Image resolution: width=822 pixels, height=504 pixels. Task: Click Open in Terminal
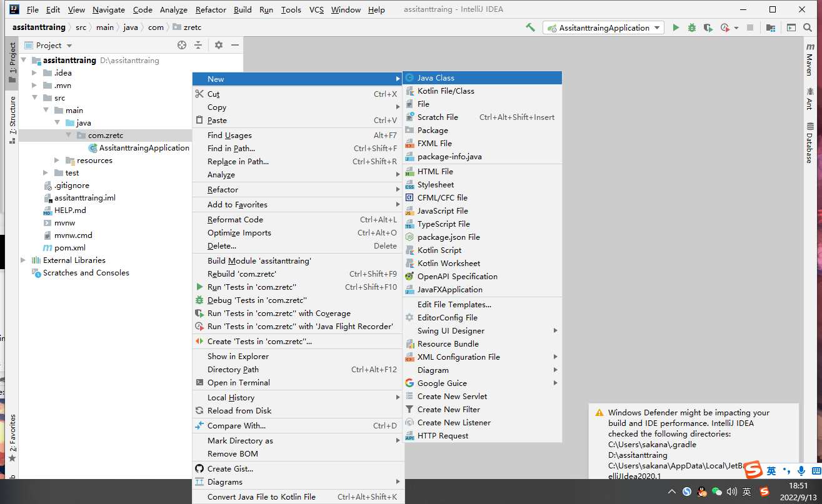pyautogui.click(x=297, y=383)
